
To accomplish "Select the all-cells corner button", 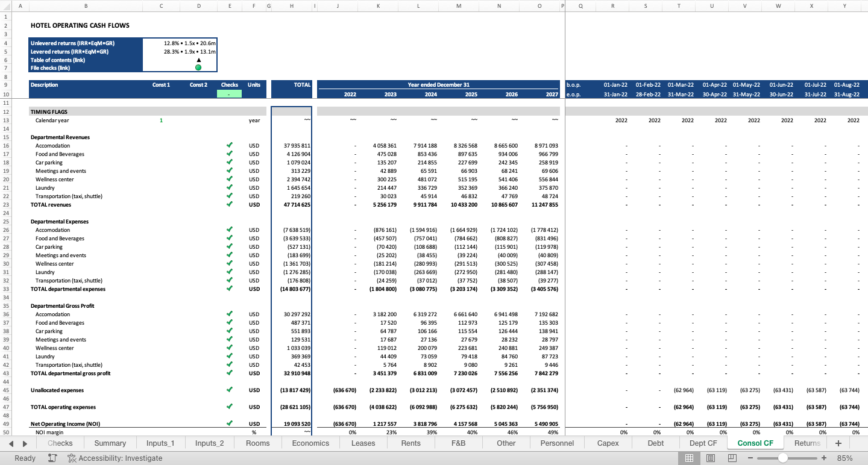I will coord(6,6).
